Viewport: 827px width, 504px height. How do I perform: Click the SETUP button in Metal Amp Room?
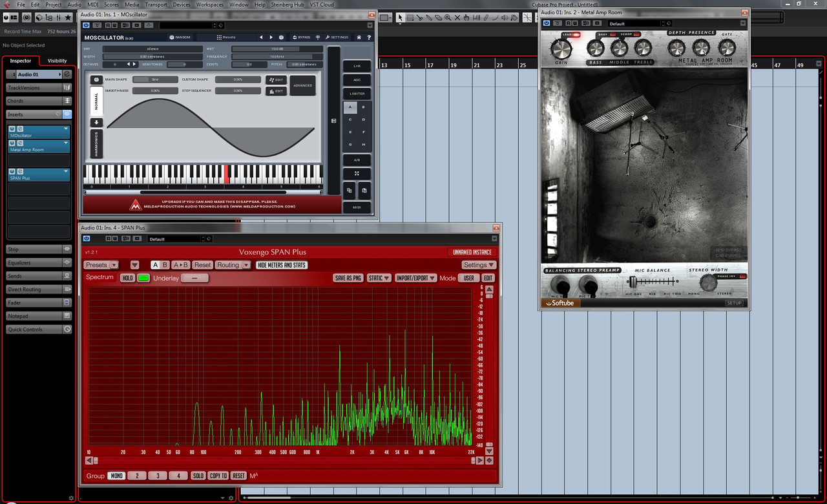(x=734, y=303)
